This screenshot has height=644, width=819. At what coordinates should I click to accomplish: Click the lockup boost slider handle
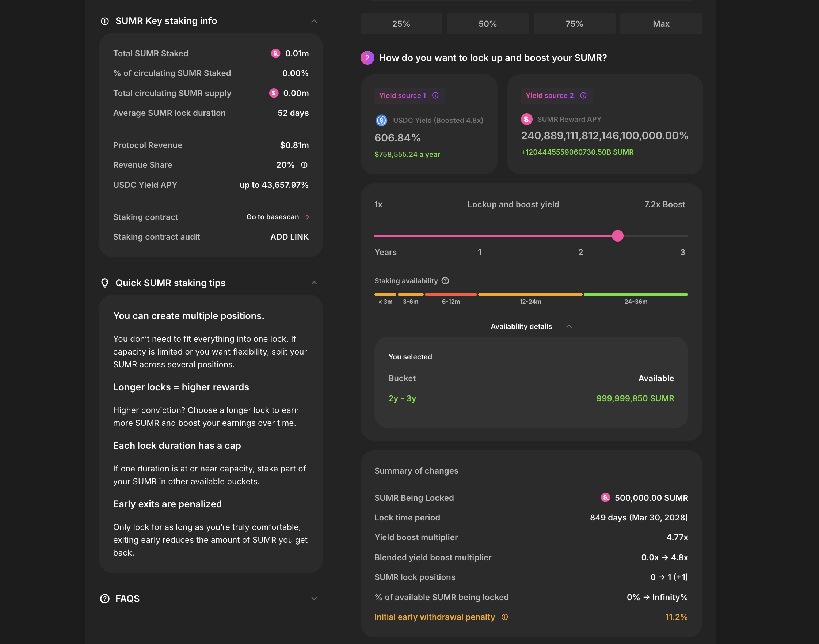pos(617,236)
